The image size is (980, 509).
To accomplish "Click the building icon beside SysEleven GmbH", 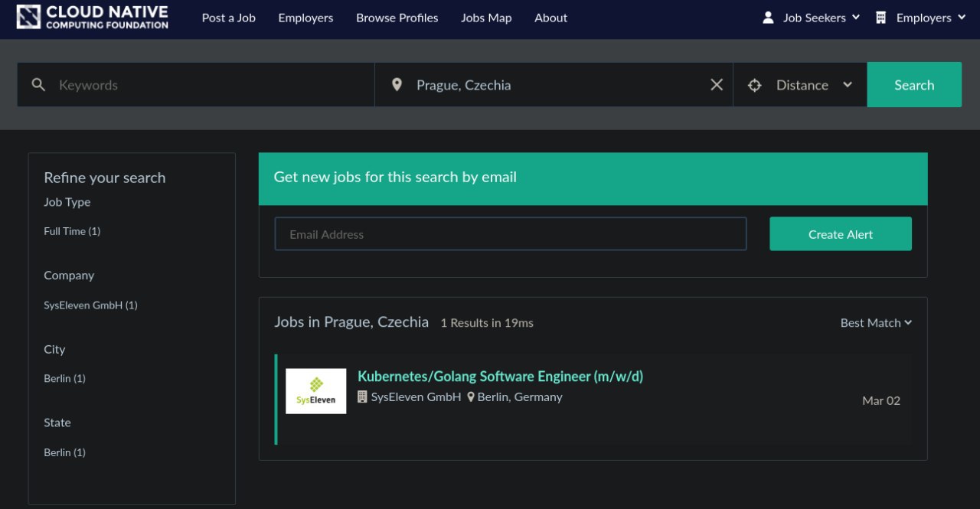I will click(362, 396).
